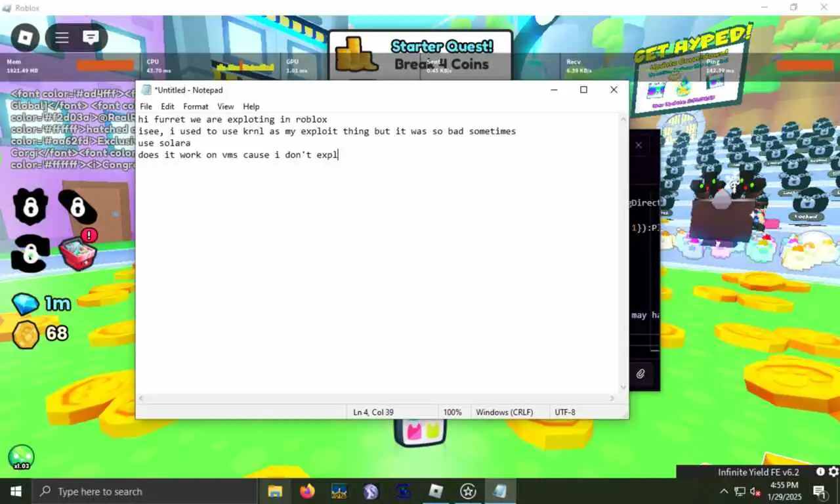Viewport: 840px width, 504px height.
Task: Click 'Ln 4, Col 39' in the status bar
Action: [x=373, y=412]
